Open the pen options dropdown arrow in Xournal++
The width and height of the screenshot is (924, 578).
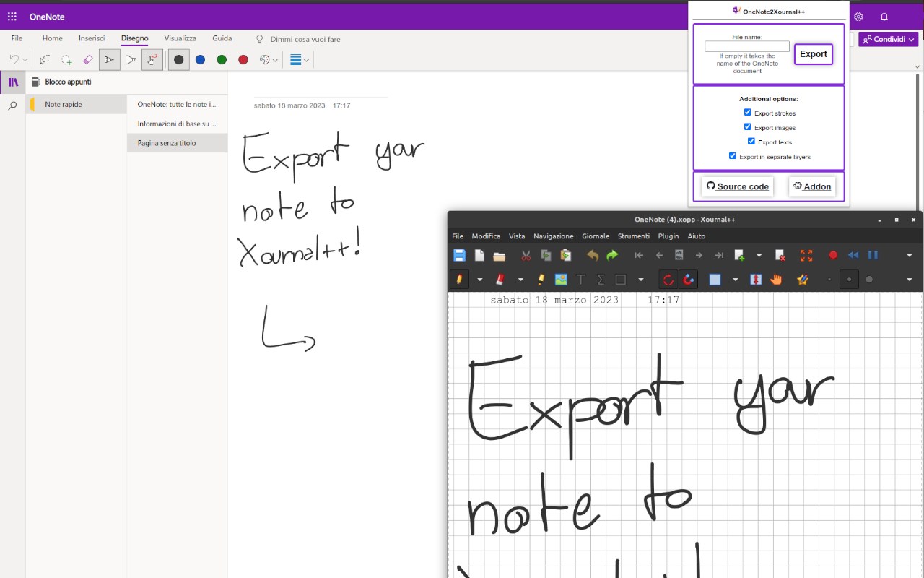pos(479,279)
